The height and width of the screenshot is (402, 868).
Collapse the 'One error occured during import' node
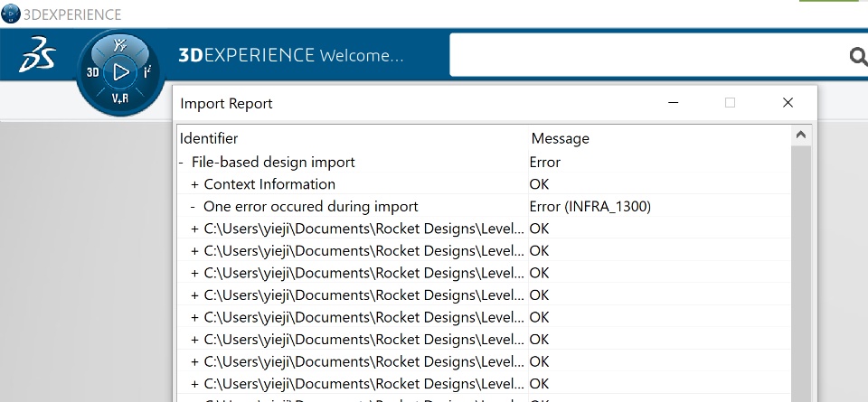coord(193,207)
